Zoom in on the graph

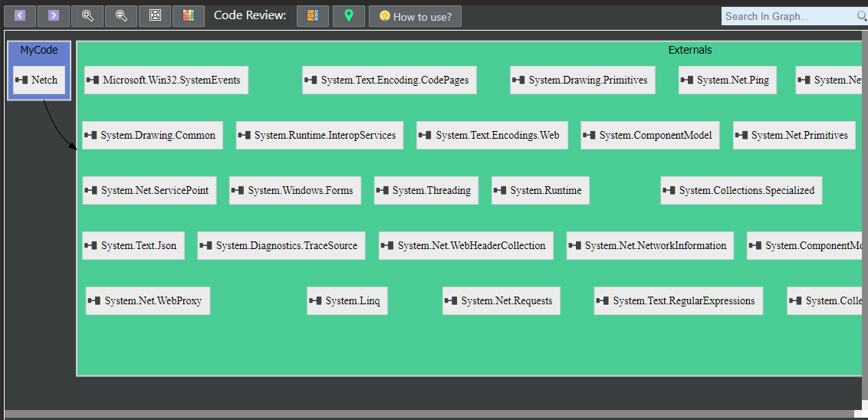[x=87, y=16]
